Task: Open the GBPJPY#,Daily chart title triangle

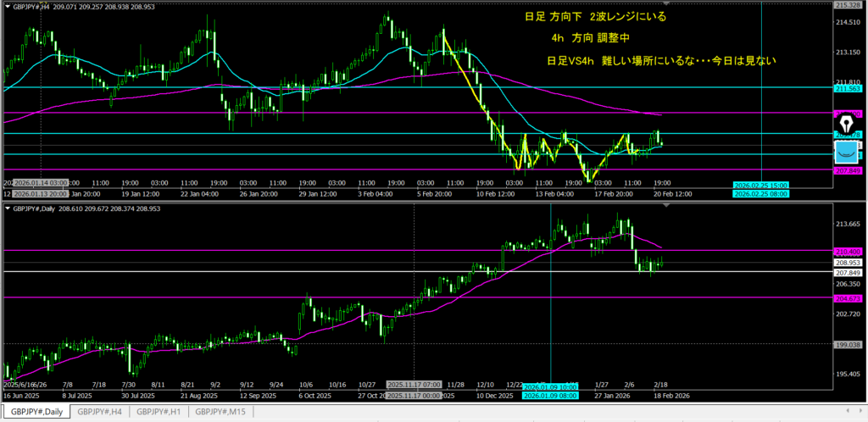Action: click(8, 208)
